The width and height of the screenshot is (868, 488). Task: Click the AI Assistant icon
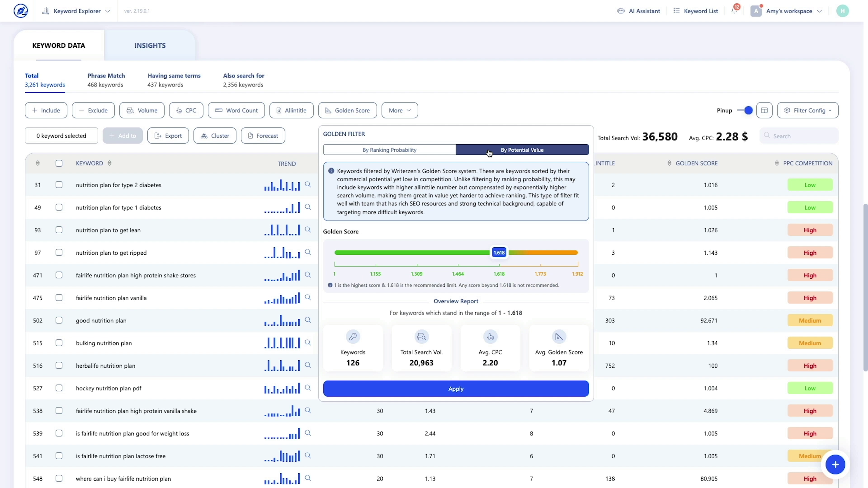(x=621, y=11)
